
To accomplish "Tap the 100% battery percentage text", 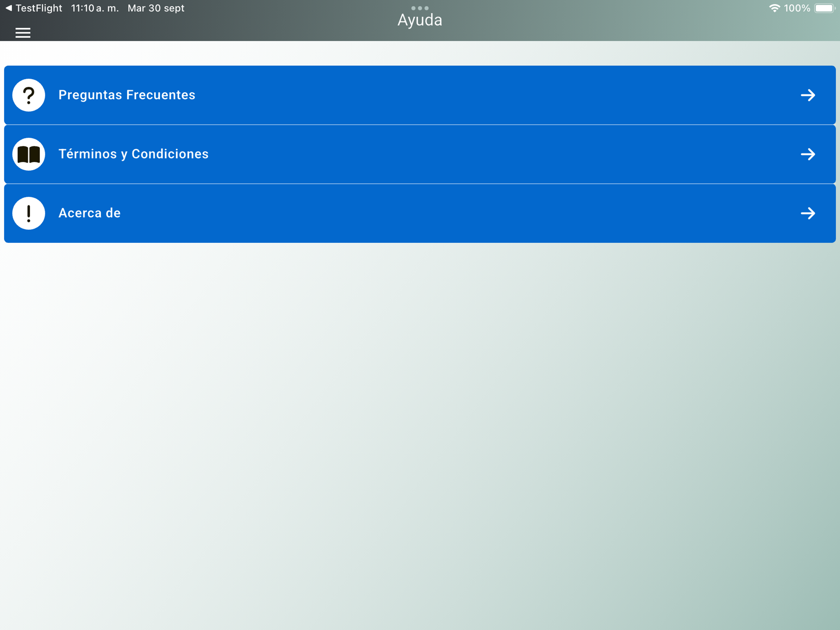I will pos(797,8).
